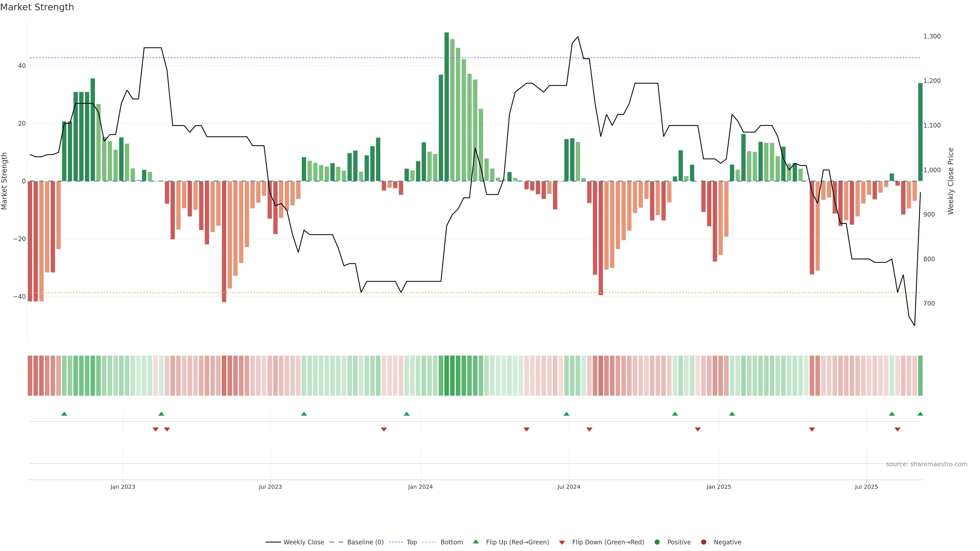
Task: Click the darkest green heatmap strip cell
Action: (x=447, y=376)
